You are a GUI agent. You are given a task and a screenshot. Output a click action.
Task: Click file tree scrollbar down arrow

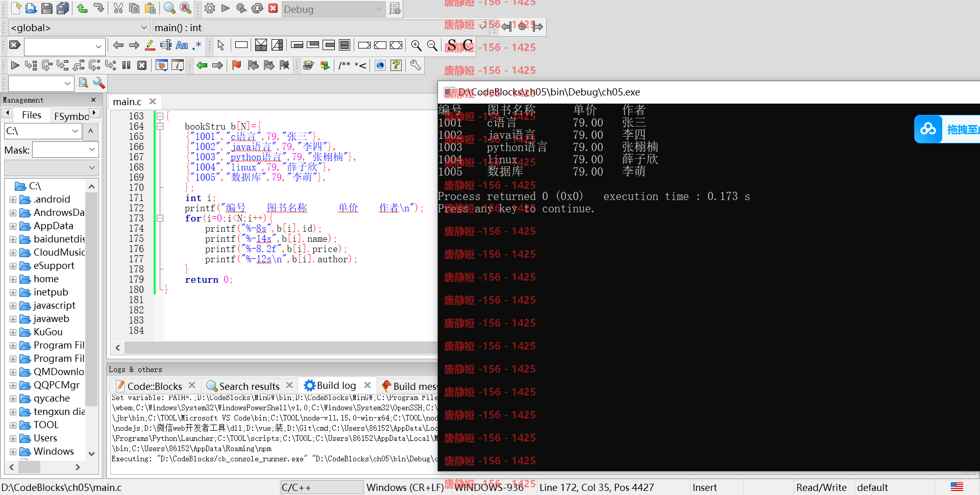point(92,453)
